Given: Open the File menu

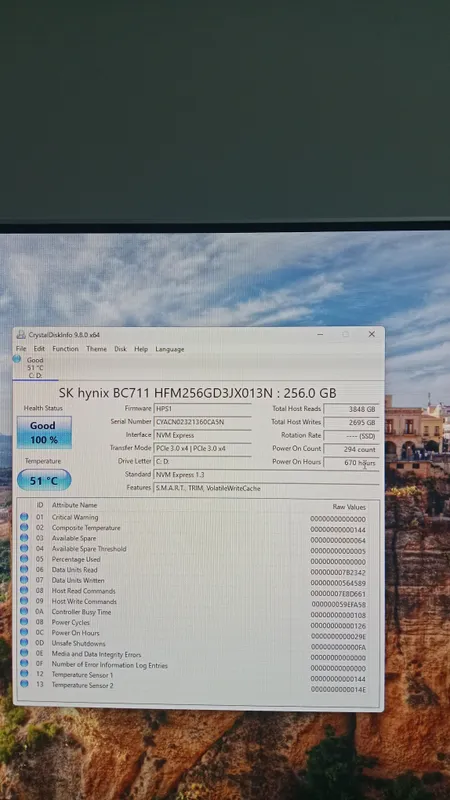Looking at the screenshot, I should coord(21,349).
